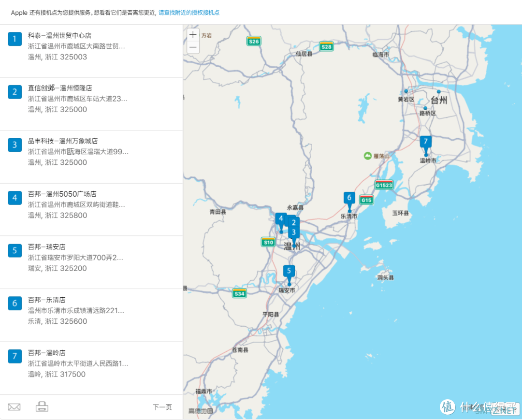Click the 青田县 label on map
Screen dimensions: 522x420
pyautogui.click(x=217, y=212)
